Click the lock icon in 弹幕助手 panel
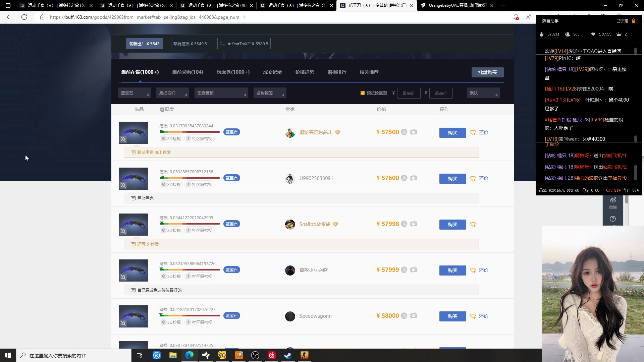Viewport: 644px width, 362px height. coord(634,21)
